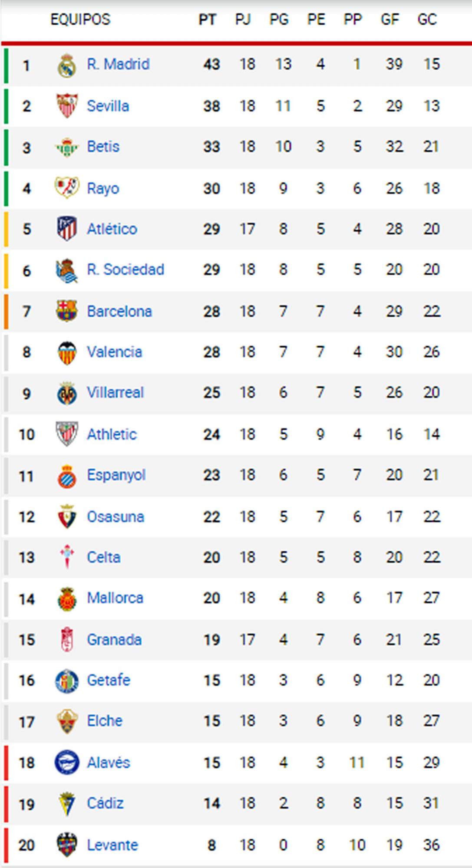Select the Athletic team name
This screenshot has height=868, width=472.
[112, 434]
